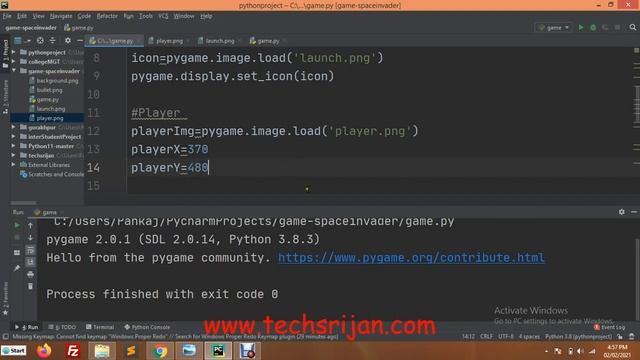
Task: Pin the Run tab with pin icon
Action: coord(17,268)
